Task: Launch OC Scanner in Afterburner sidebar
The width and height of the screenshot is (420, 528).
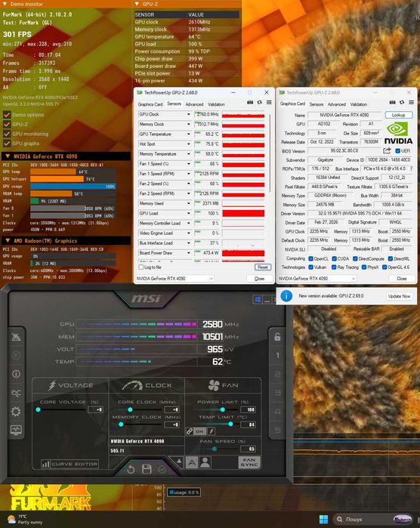Action: (16, 393)
